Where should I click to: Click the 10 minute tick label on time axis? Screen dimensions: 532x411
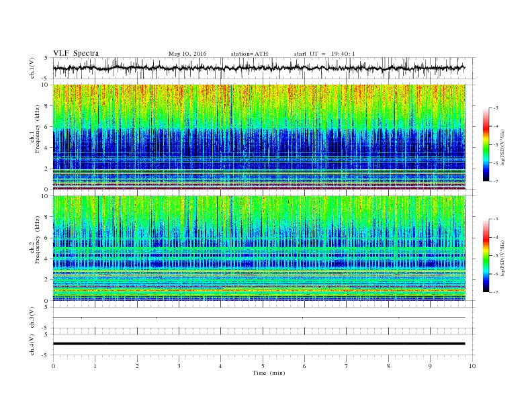[x=472, y=366]
